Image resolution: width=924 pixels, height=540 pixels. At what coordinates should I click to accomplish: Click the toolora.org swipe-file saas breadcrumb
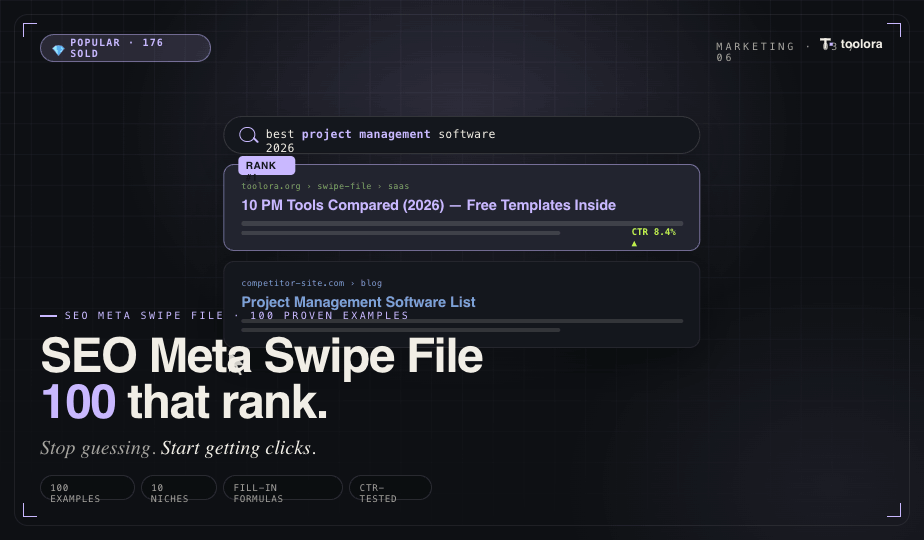click(325, 186)
